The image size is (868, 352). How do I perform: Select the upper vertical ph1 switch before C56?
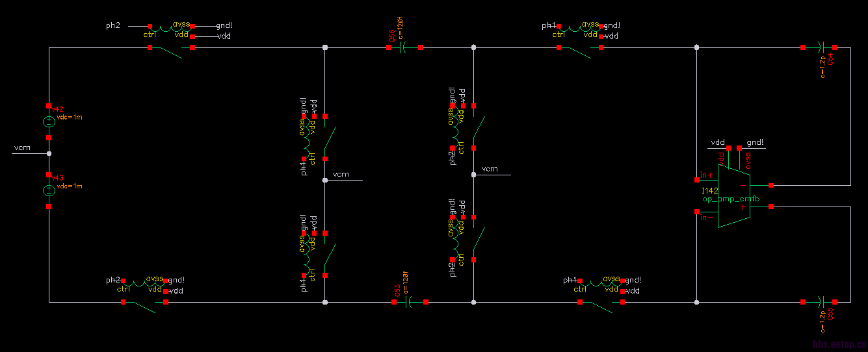(319, 138)
